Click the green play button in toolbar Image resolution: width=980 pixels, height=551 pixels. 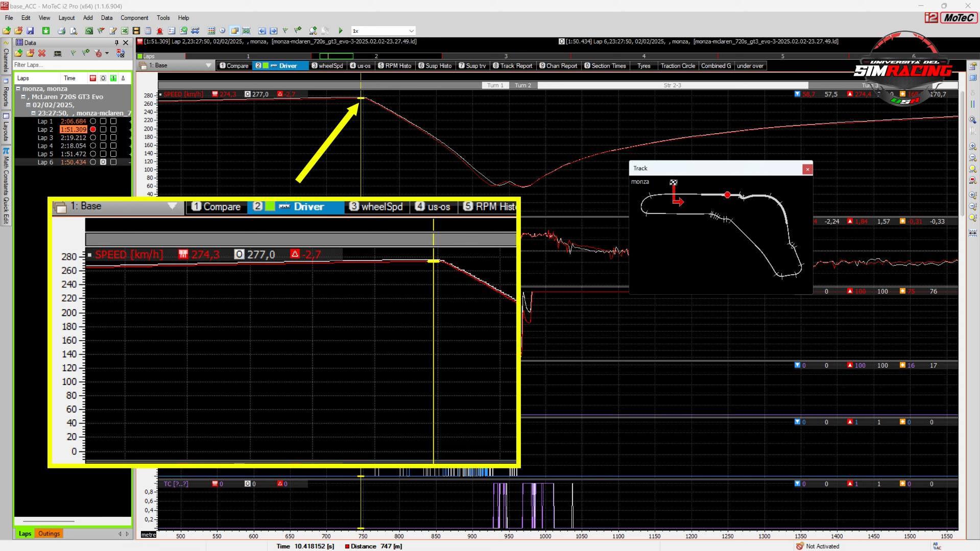[341, 31]
